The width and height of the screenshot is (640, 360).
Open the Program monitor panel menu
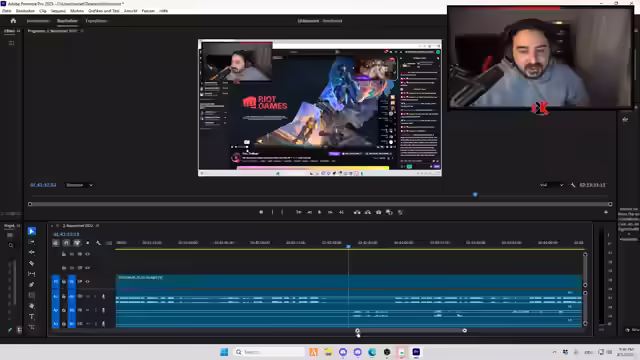coord(82,31)
